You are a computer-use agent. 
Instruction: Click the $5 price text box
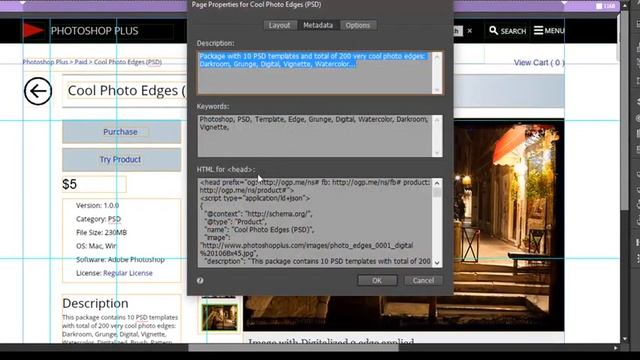point(94,184)
